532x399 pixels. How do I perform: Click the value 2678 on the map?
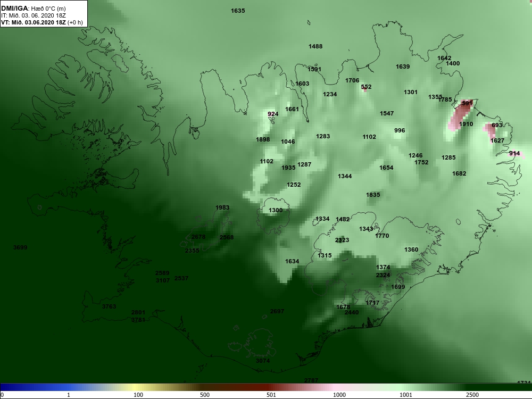[198, 237]
